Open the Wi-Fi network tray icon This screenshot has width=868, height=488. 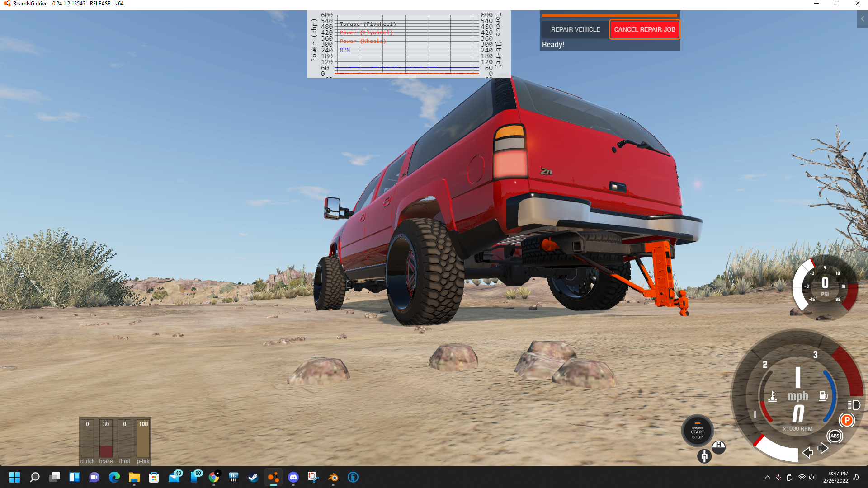coord(802,477)
